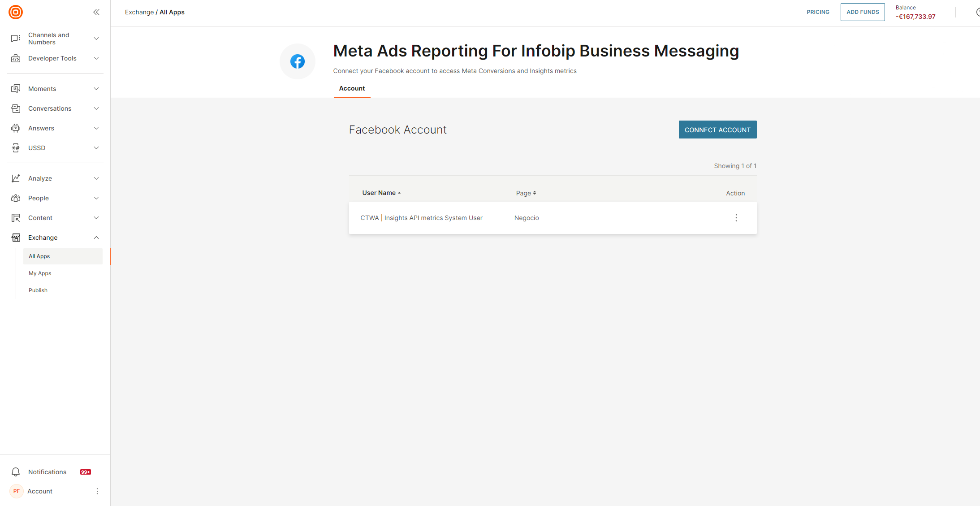Click the Infobip logo icon

click(x=16, y=12)
